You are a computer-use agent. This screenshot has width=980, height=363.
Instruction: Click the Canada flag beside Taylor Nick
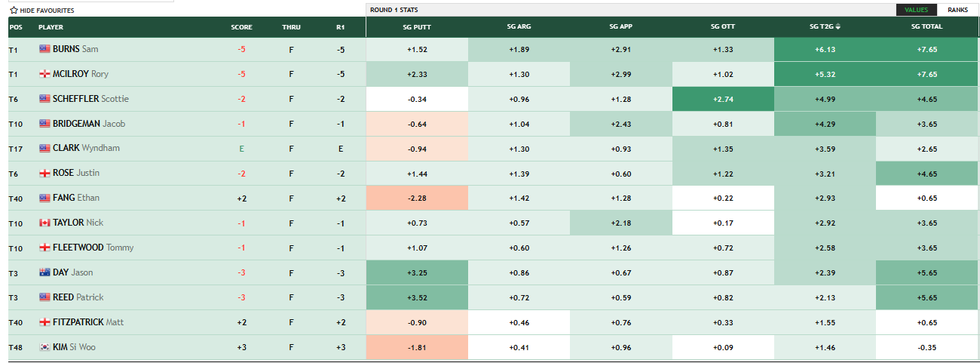click(44, 223)
